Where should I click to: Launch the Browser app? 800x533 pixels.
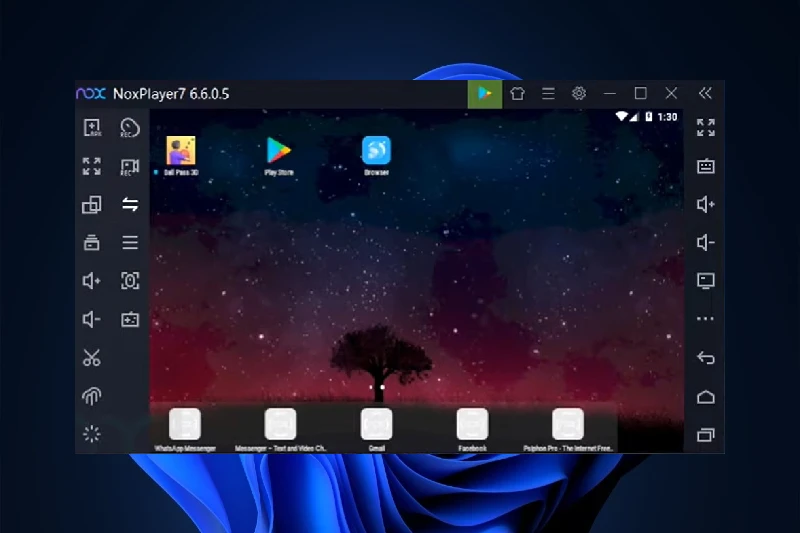[x=376, y=152]
